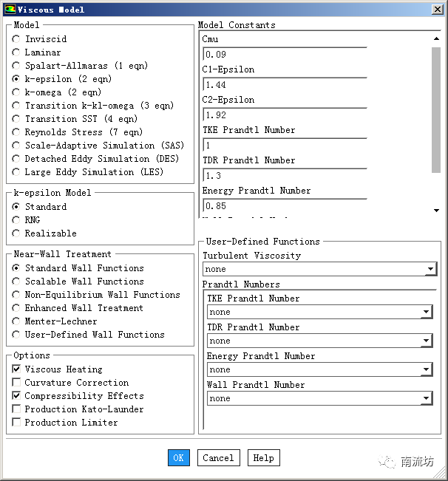
Task: Click the Fluent icon in title bar
Action: 10,9
